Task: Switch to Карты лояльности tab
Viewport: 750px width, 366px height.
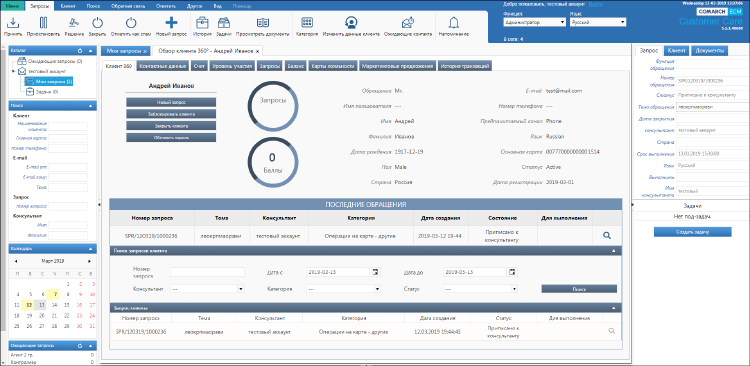Action: 333,66
